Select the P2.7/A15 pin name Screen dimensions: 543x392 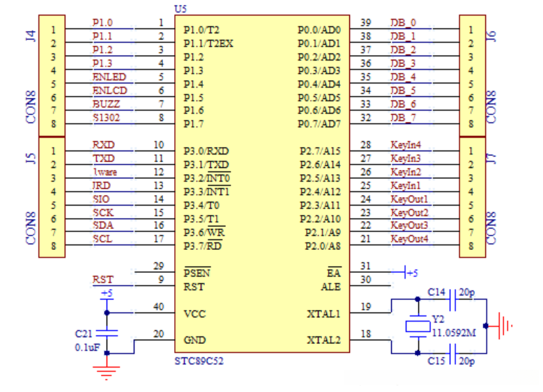pyautogui.click(x=321, y=151)
